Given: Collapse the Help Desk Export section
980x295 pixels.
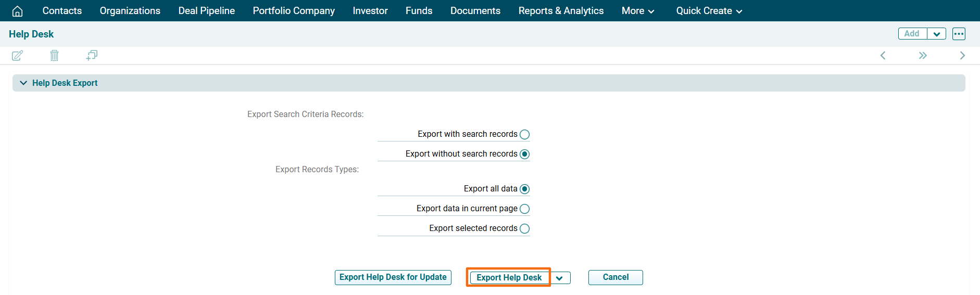Looking at the screenshot, I should 23,83.
